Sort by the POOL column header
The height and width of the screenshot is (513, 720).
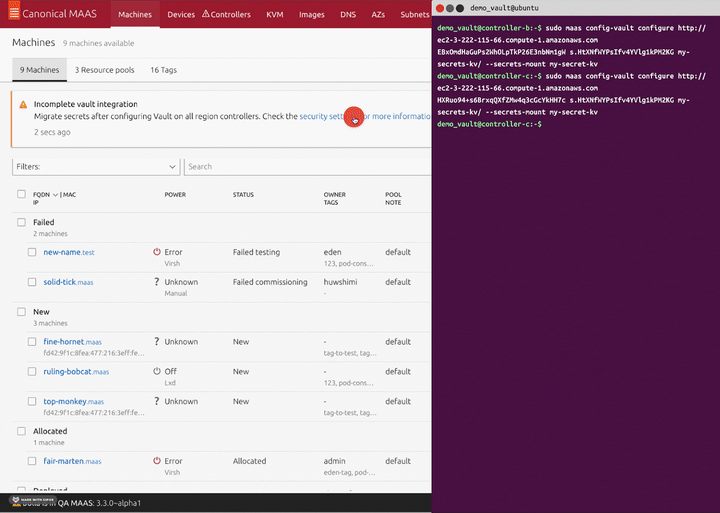(x=393, y=195)
